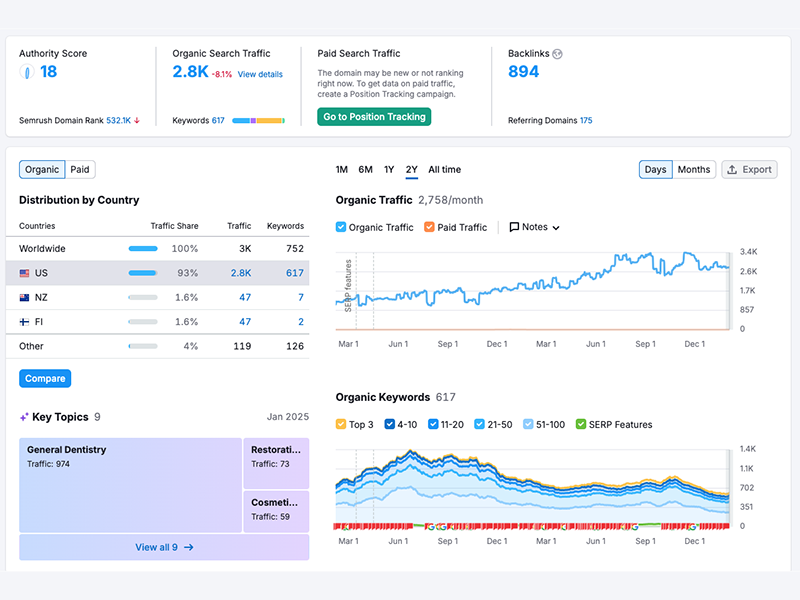The image size is (800, 600).
Task: Uncheck the Top 3 keywords checkbox
Action: point(341,425)
